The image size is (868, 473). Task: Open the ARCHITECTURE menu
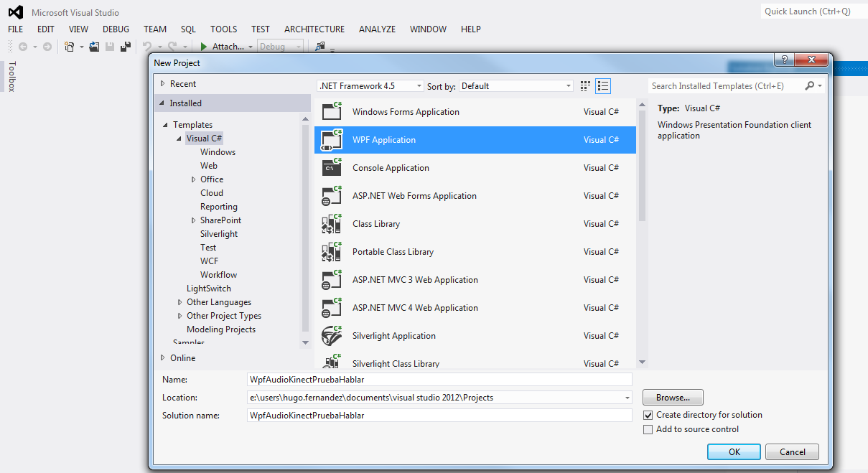click(x=314, y=29)
